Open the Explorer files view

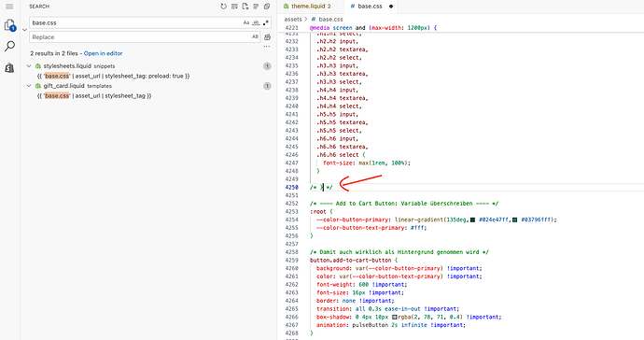tap(9, 25)
